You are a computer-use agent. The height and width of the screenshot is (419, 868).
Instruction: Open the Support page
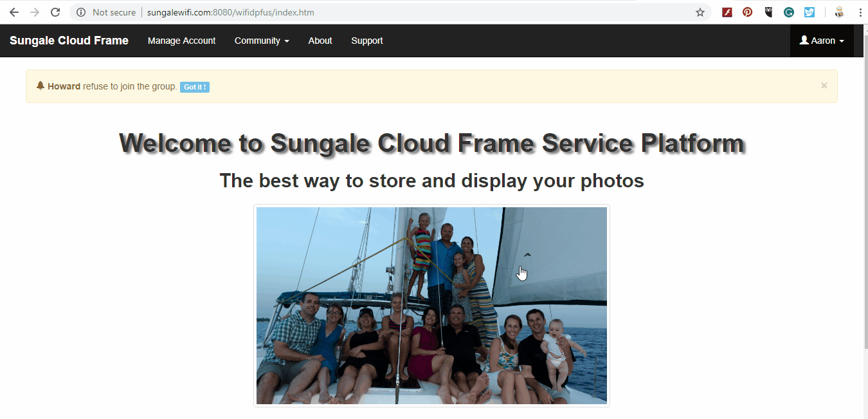pos(366,41)
